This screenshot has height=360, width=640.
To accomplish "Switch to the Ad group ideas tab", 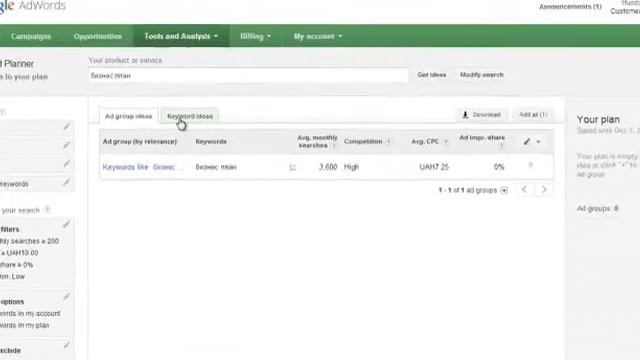I will point(128,116).
